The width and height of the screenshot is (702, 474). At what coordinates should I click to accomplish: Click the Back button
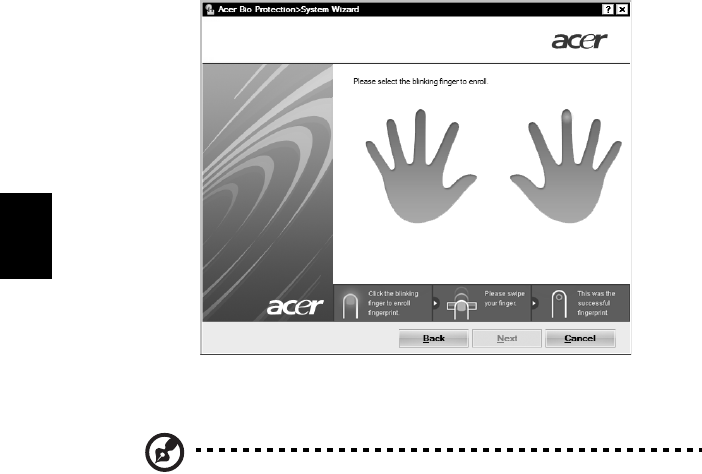point(433,338)
